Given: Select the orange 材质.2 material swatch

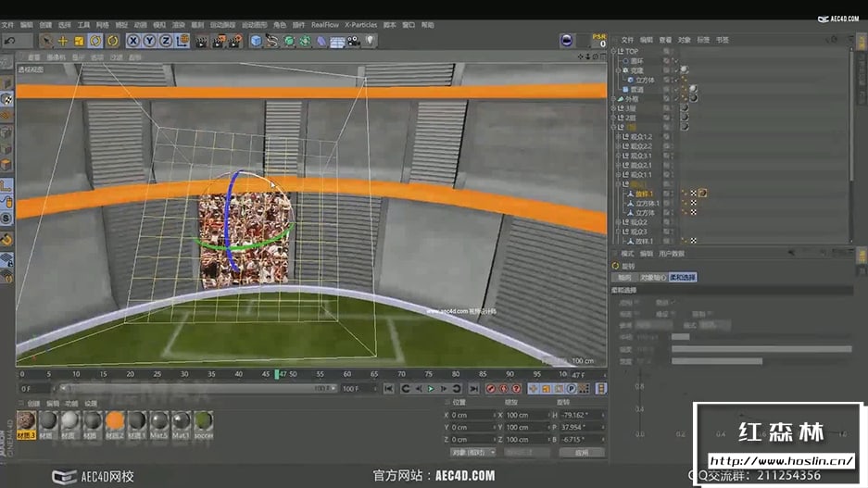Looking at the screenshot, I should coord(115,420).
